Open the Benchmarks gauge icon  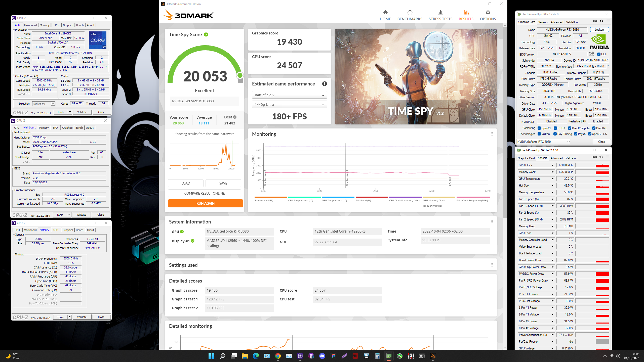click(410, 13)
